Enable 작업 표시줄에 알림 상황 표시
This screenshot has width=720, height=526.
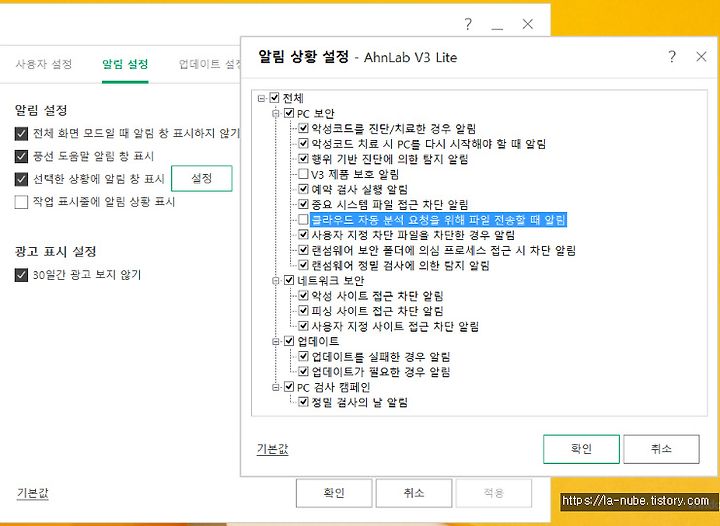[x=21, y=202]
